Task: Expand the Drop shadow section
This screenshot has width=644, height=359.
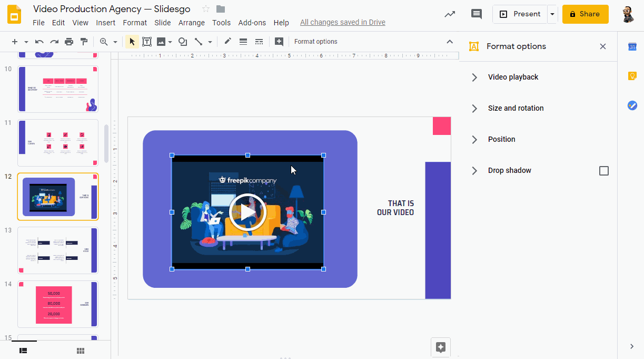Action: click(x=474, y=171)
